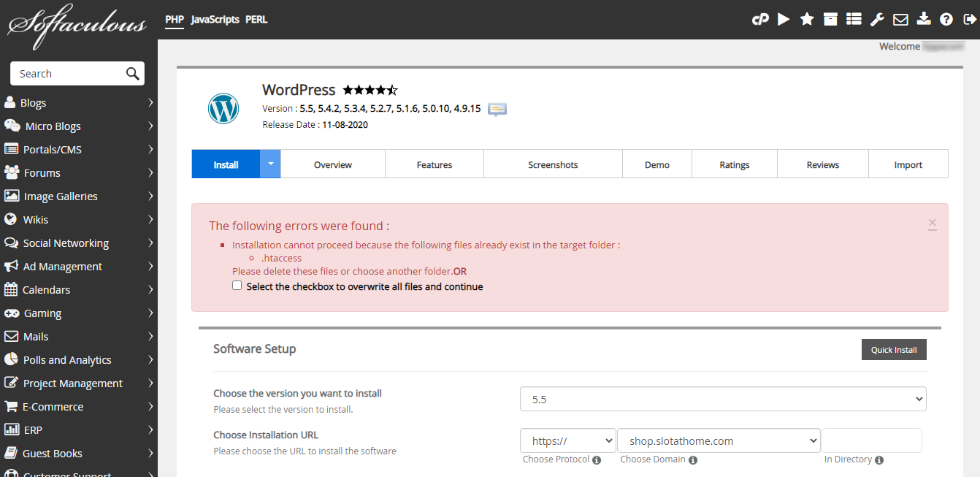Switch to the Screenshots tab

[x=553, y=165]
